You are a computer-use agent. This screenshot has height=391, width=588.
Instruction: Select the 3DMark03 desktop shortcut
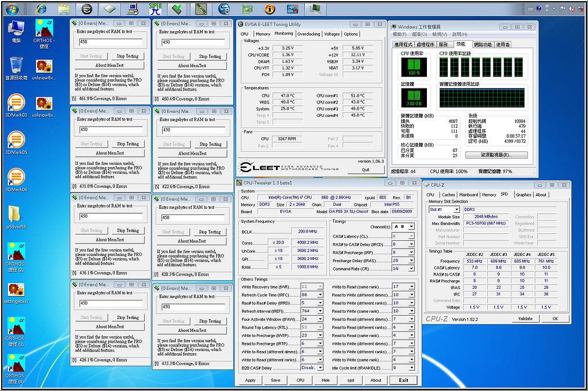(16, 105)
